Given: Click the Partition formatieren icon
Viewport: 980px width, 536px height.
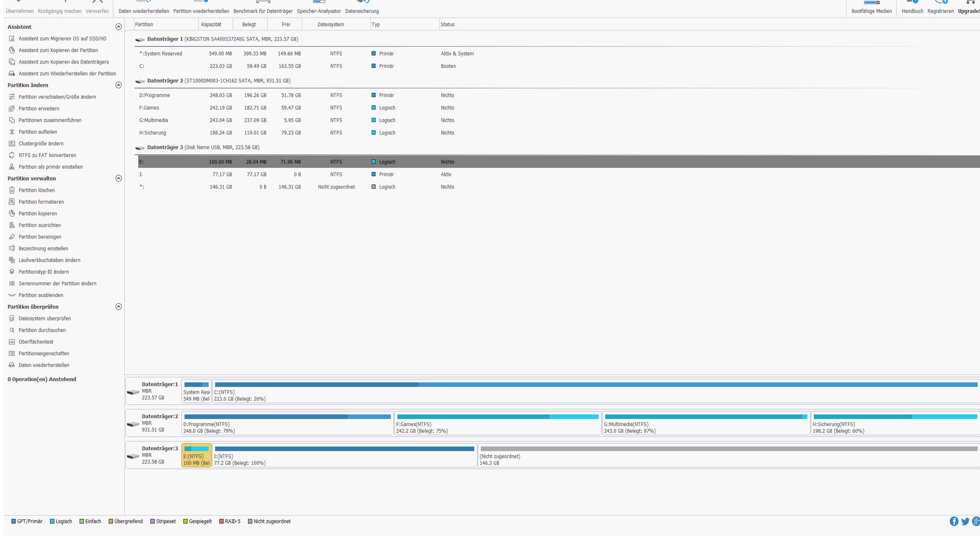Looking at the screenshot, I should pyautogui.click(x=12, y=202).
